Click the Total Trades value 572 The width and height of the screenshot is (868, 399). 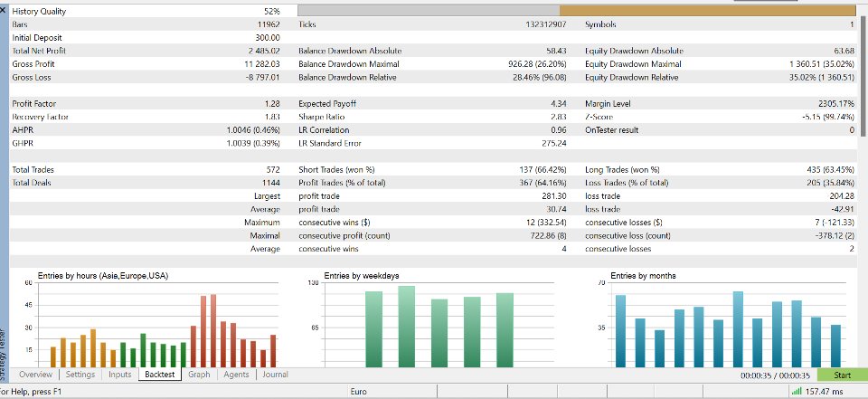click(273, 170)
